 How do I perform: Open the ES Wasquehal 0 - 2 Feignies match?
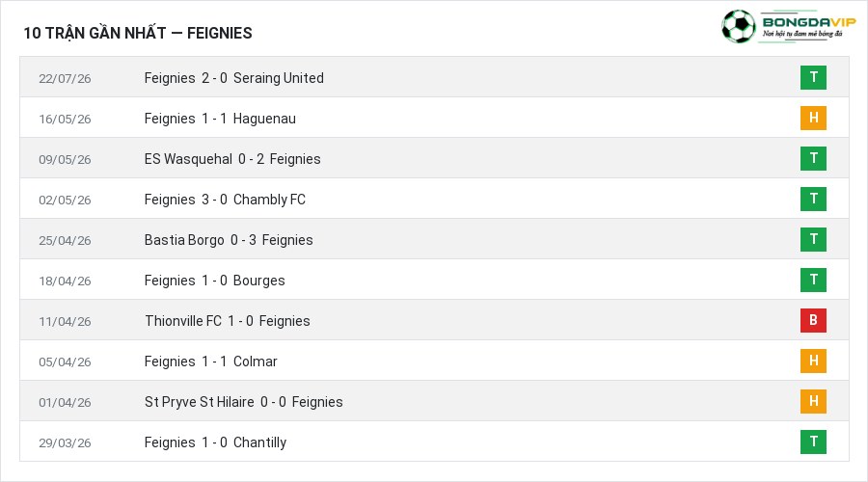pos(232,159)
